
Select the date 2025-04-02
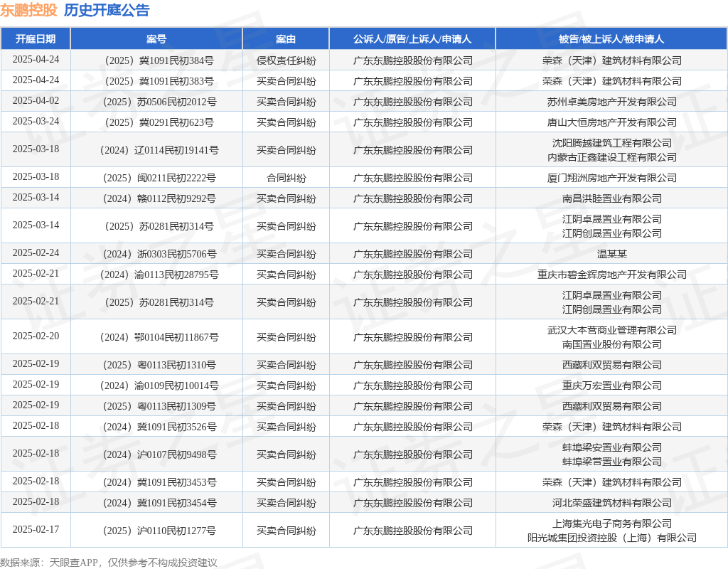[36, 100]
